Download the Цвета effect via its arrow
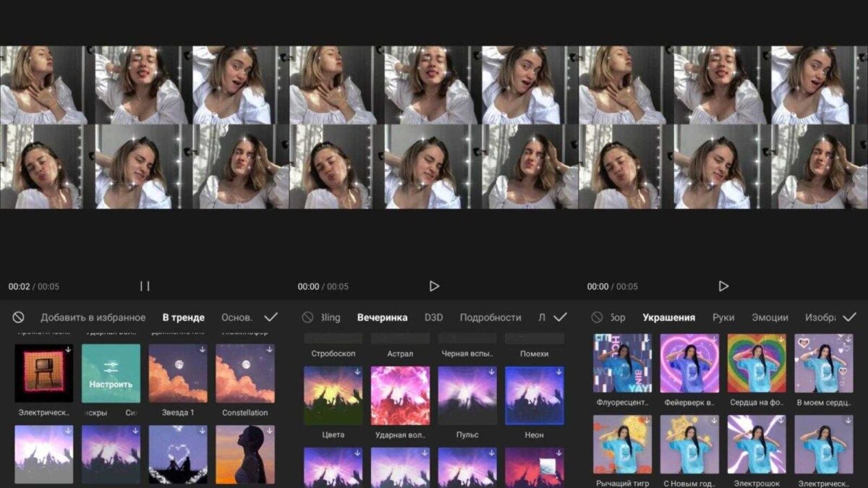This screenshot has height=488, width=868. click(357, 372)
